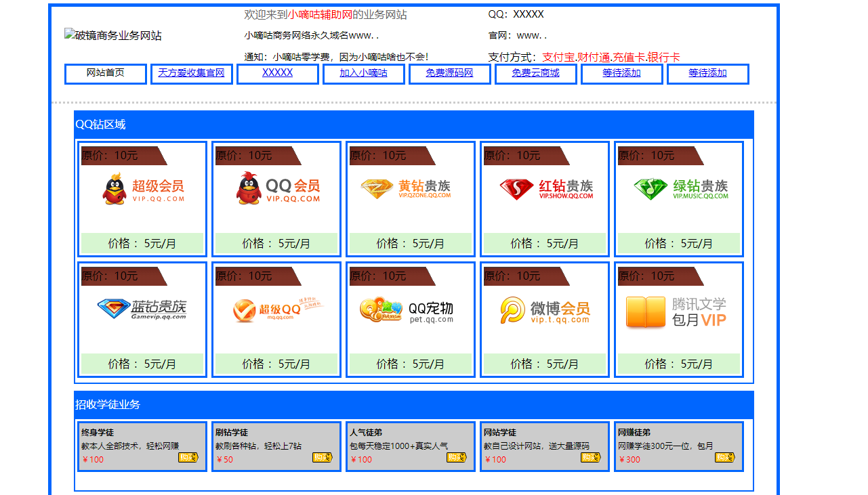Image resolution: width=868 pixels, height=495 pixels.
Task: Click the 等待添加 navigation button
Action: tap(622, 74)
